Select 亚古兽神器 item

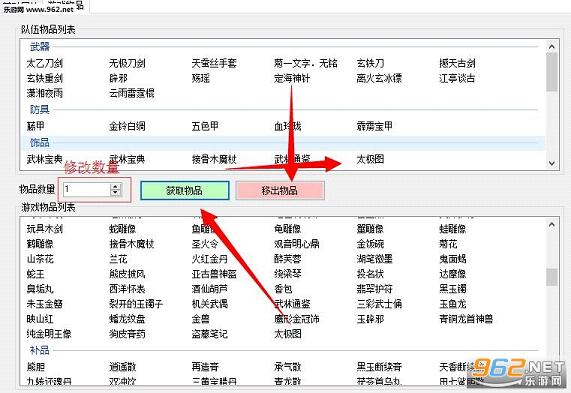214,274
